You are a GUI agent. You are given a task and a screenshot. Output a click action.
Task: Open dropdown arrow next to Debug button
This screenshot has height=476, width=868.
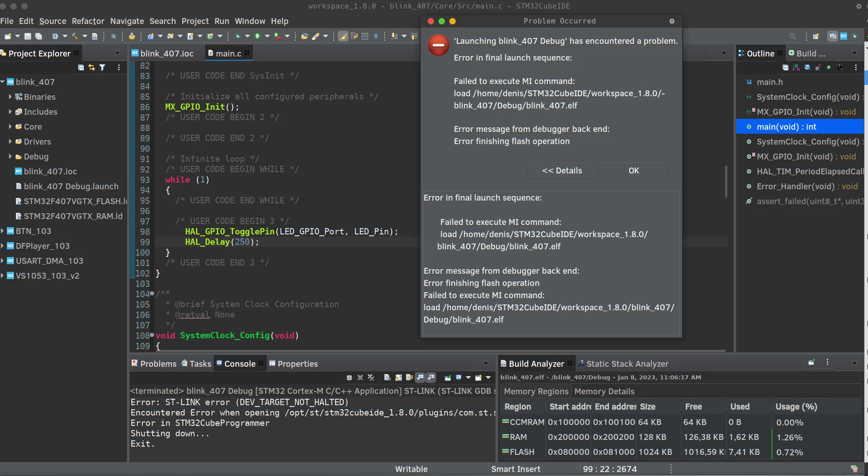pyautogui.click(x=247, y=36)
